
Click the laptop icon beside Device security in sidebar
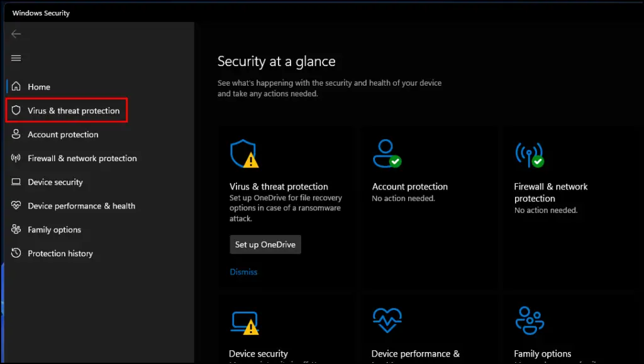tap(16, 182)
